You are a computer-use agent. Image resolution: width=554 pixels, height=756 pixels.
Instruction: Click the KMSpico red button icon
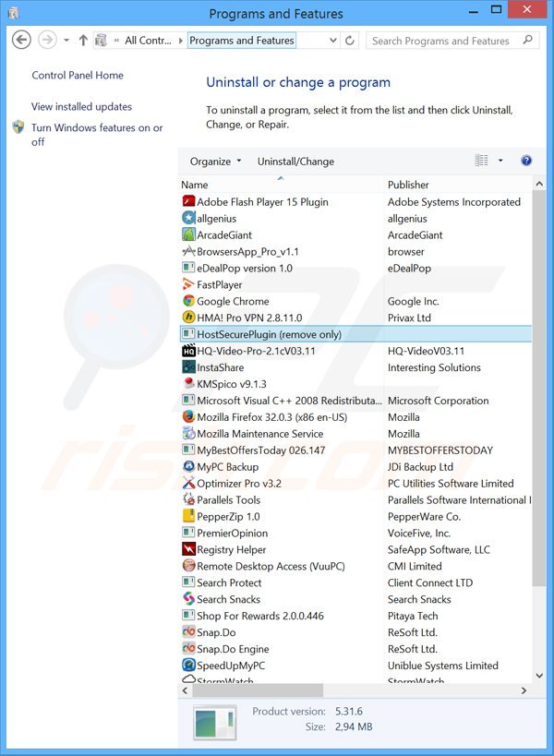click(x=188, y=383)
